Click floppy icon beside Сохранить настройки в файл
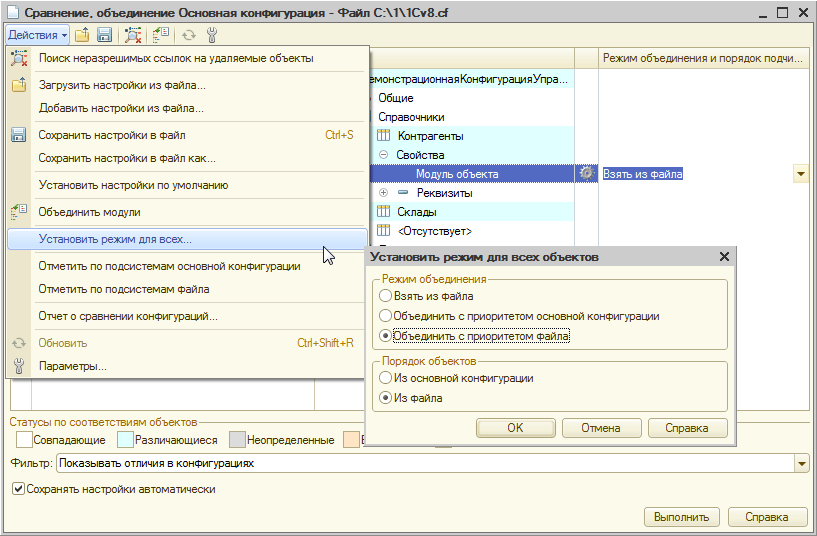 19,135
